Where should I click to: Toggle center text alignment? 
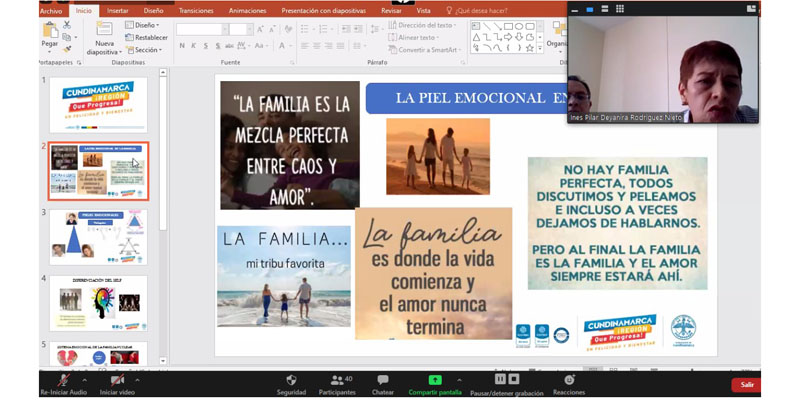click(317, 46)
